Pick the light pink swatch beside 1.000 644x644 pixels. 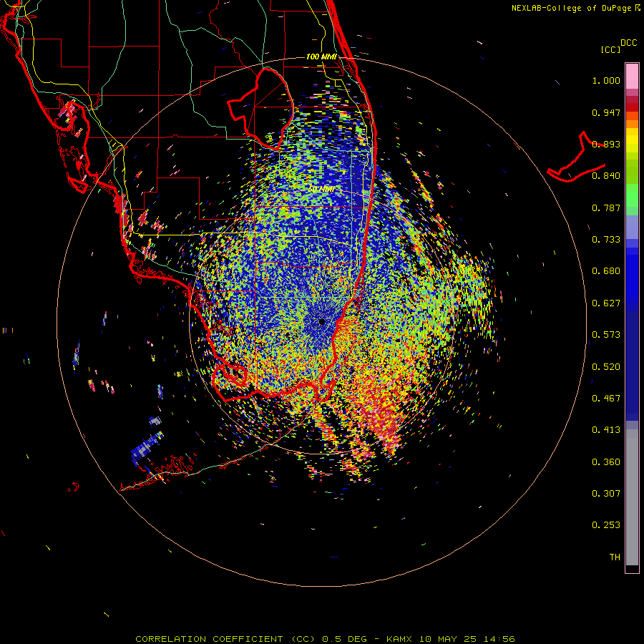(x=632, y=77)
